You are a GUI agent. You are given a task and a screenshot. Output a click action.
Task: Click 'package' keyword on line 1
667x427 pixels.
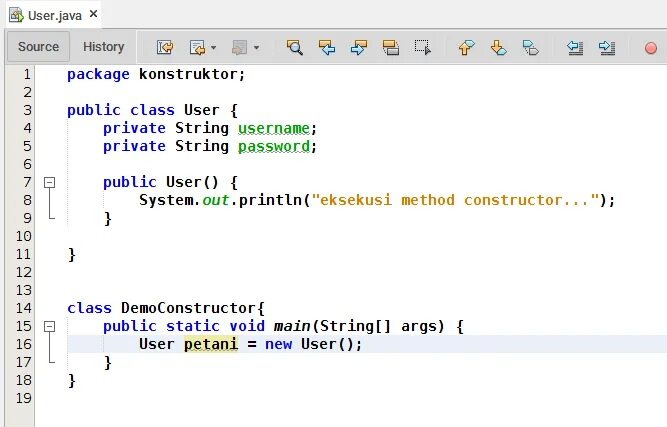(98, 75)
